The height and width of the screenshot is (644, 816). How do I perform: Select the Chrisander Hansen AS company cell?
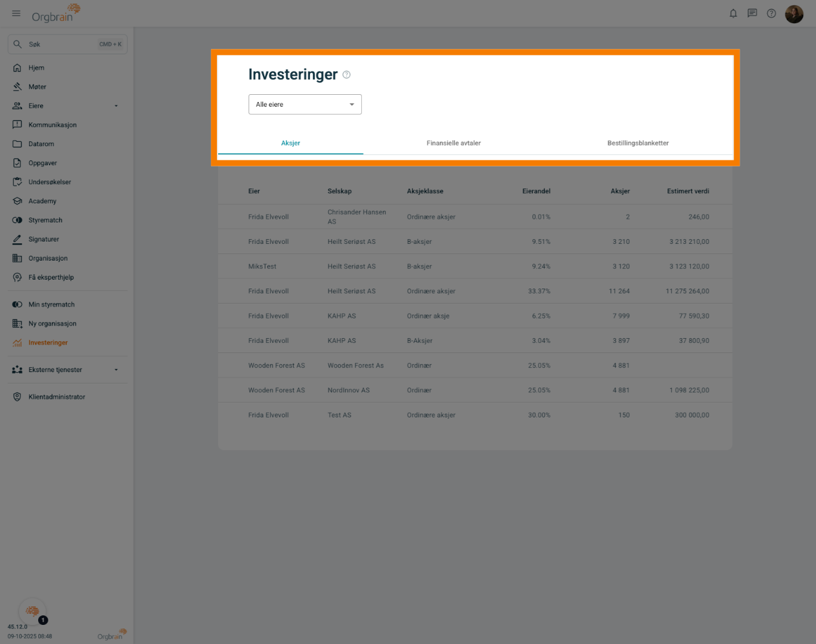click(357, 217)
